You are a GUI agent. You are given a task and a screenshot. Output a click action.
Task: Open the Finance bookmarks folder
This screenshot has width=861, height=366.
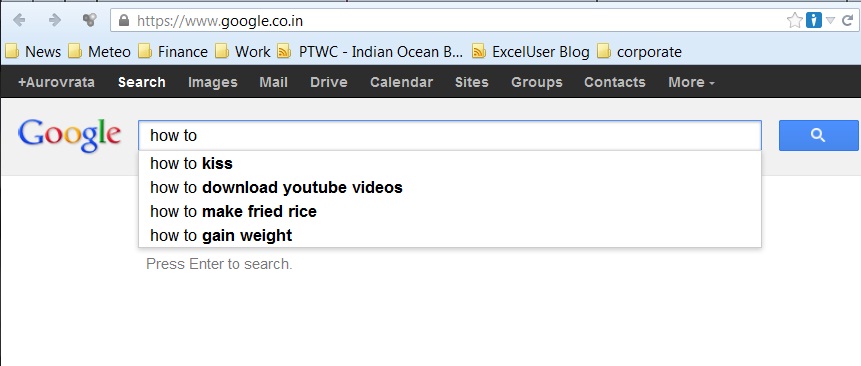[173, 52]
